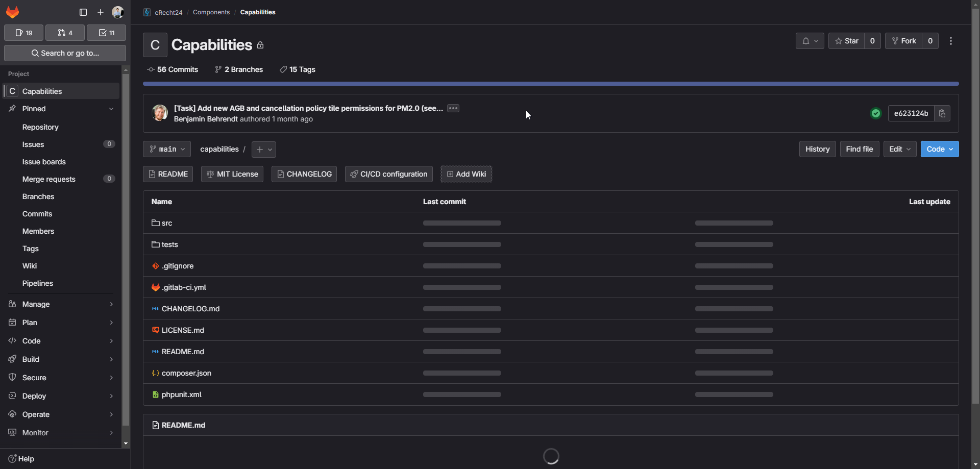The height and width of the screenshot is (469, 980).
Task: Open assigned issues counter showing 19
Action: pos(24,33)
